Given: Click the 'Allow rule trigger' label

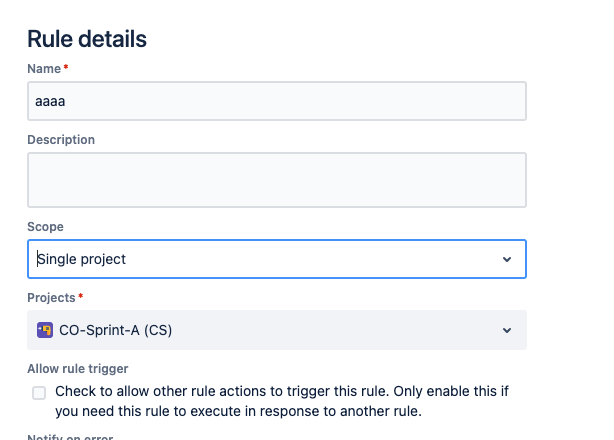Looking at the screenshot, I should (78, 369).
